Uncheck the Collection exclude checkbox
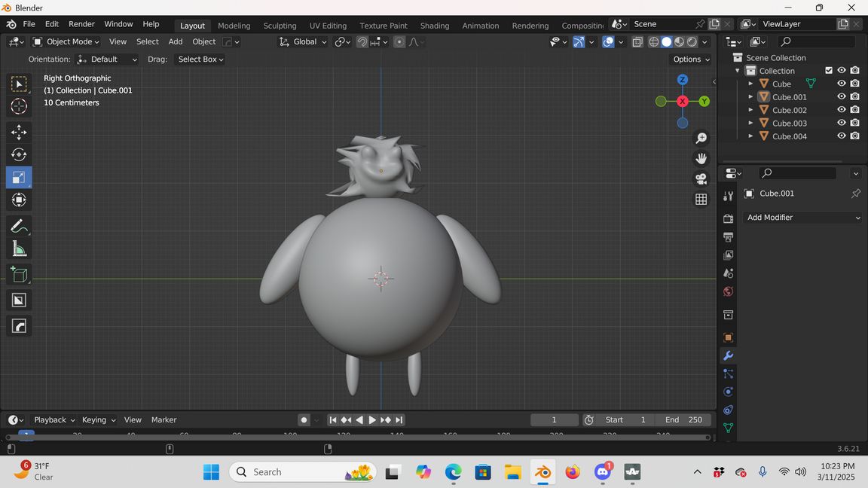This screenshot has height=488, width=868. (x=829, y=71)
